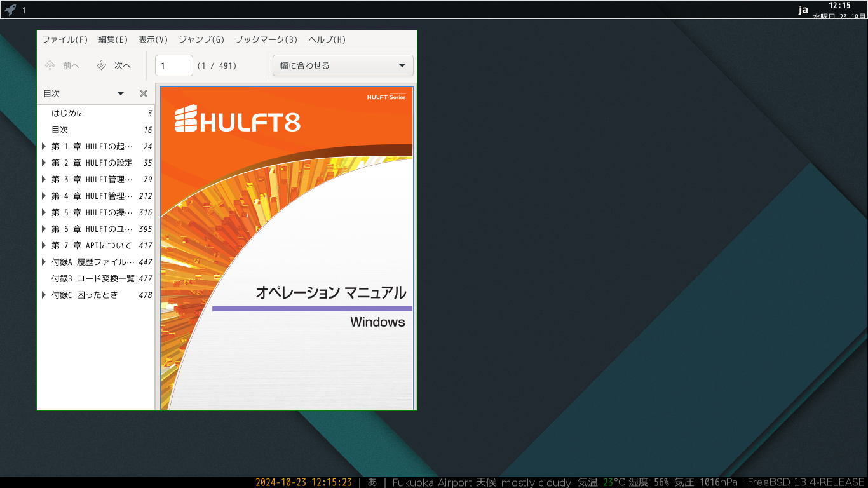Expand 第 4 章 HULFT管理… tree node
The height and width of the screenshot is (488, 868).
click(44, 196)
